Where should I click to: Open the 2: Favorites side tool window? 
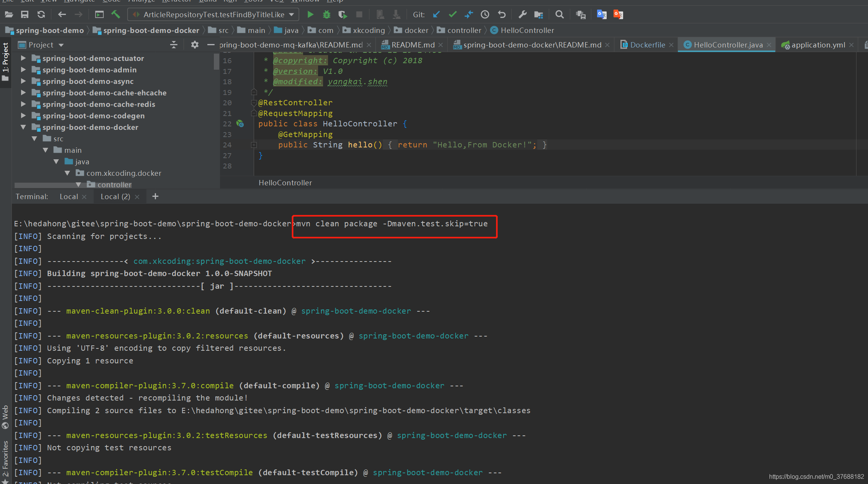click(x=5, y=462)
